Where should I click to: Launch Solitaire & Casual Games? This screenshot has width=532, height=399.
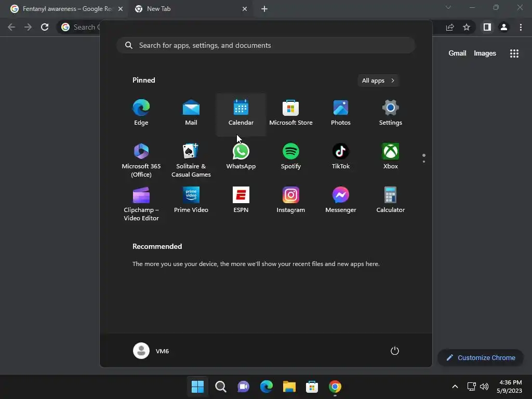click(x=191, y=160)
